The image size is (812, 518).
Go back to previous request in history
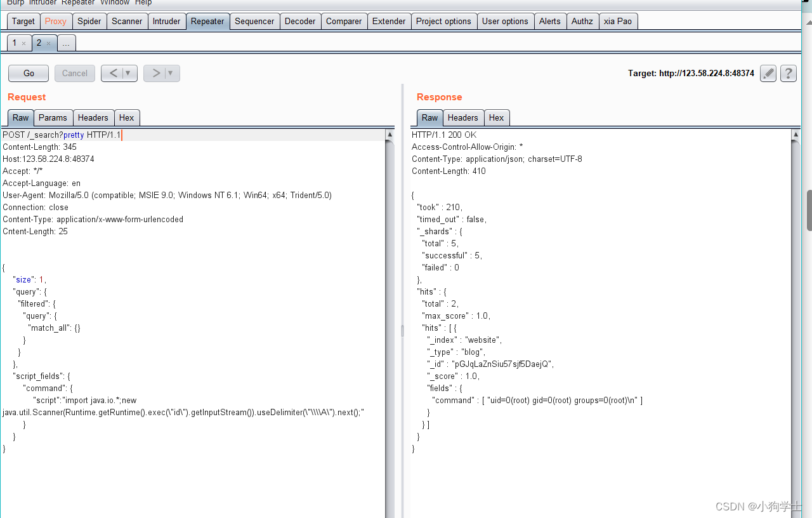point(113,73)
